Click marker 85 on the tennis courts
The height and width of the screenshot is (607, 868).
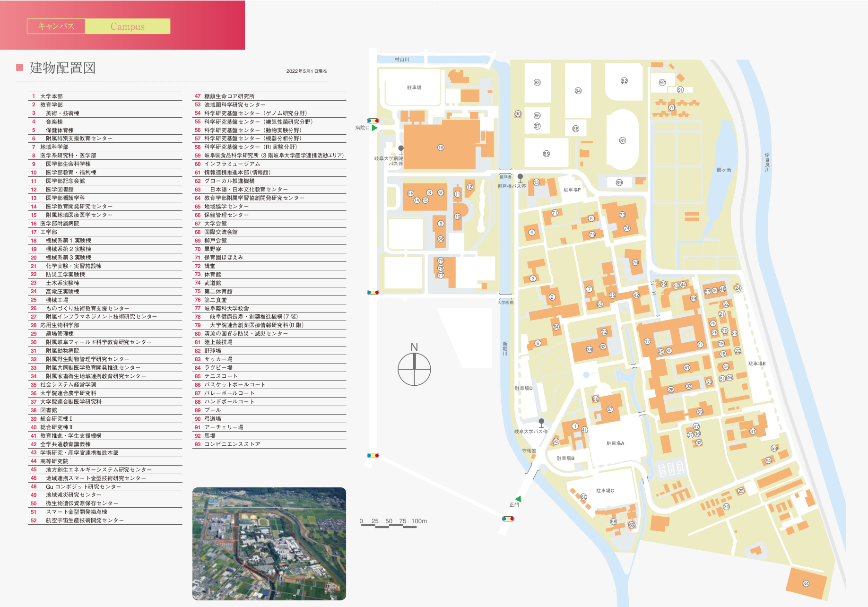(x=546, y=154)
